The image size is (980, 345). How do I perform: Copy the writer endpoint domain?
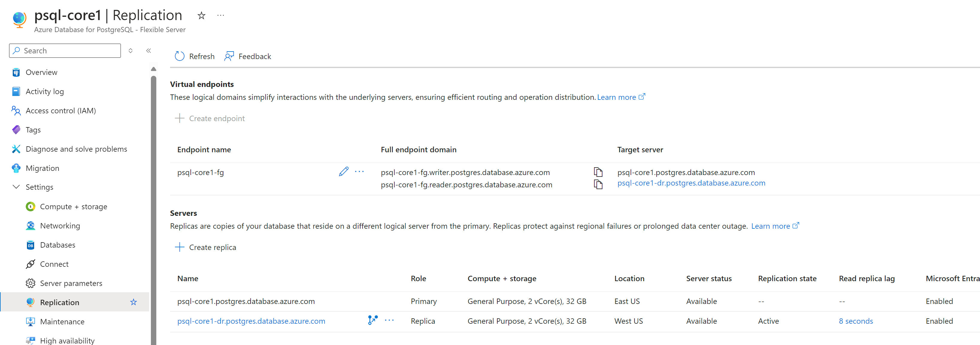coord(598,172)
